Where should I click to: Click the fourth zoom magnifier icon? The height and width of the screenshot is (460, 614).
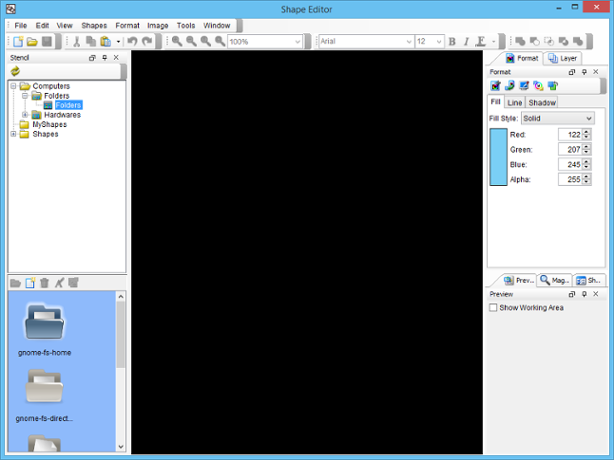(x=220, y=41)
